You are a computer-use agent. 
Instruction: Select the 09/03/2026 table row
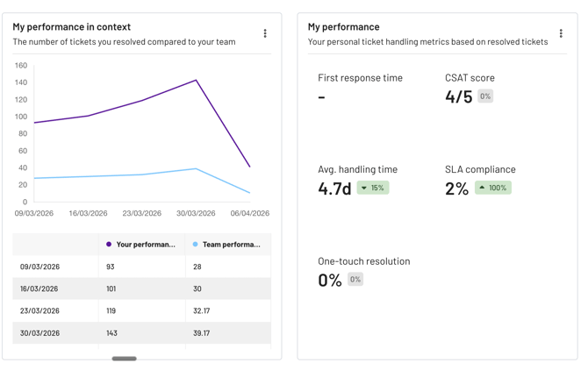[142, 267]
